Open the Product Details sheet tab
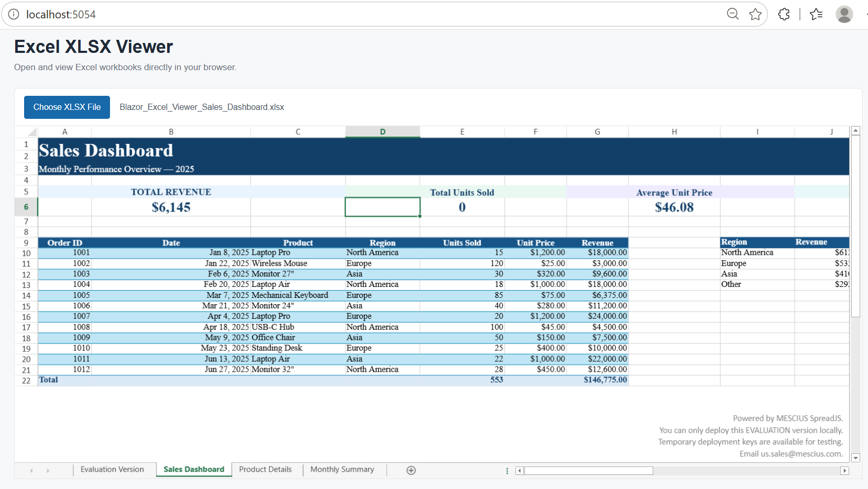This screenshot has width=868, height=489. click(x=266, y=470)
